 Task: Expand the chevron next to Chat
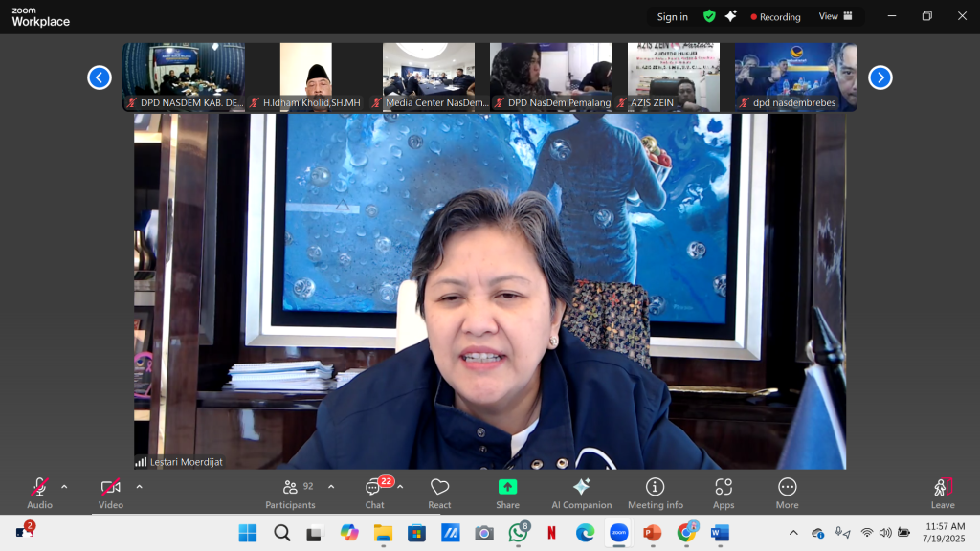pyautogui.click(x=400, y=487)
